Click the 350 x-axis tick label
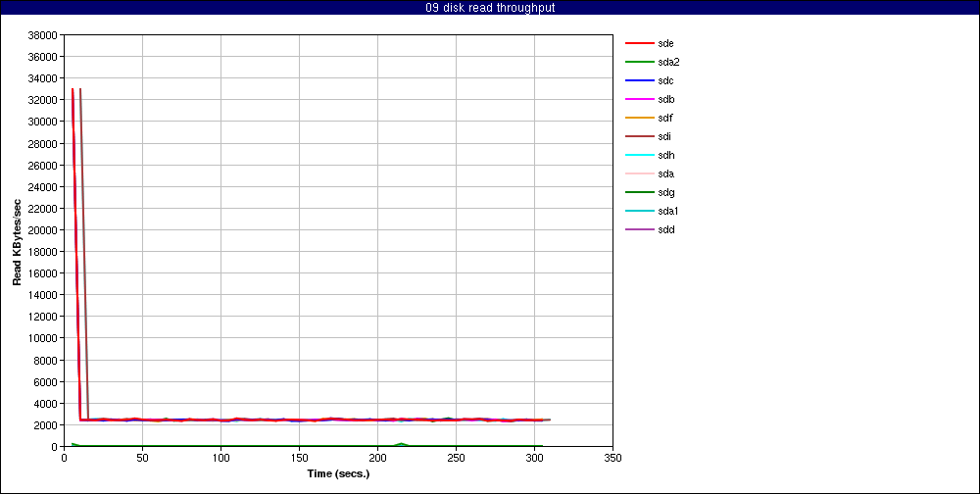This screenshot has height=494, width=980. [x=613, y=458]
